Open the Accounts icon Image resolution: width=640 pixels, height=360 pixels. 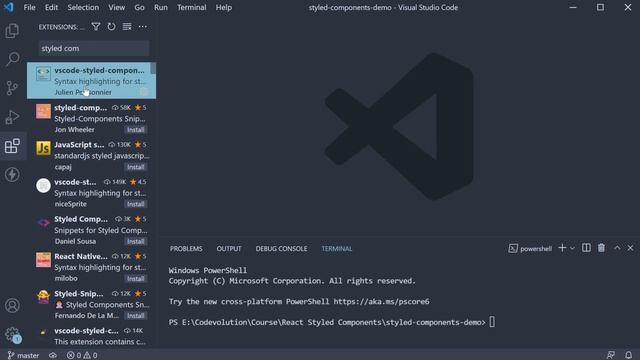(x=12, y=305)
